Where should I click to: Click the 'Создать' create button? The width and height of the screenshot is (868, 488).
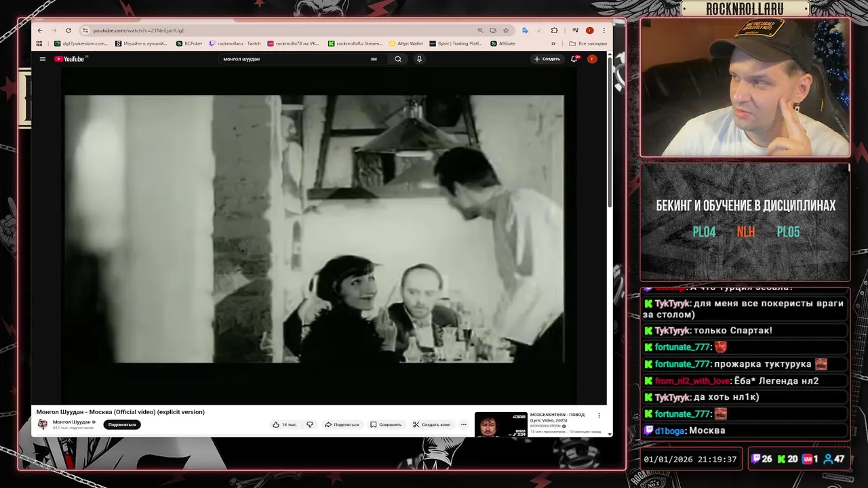click(x=547, y=59)
